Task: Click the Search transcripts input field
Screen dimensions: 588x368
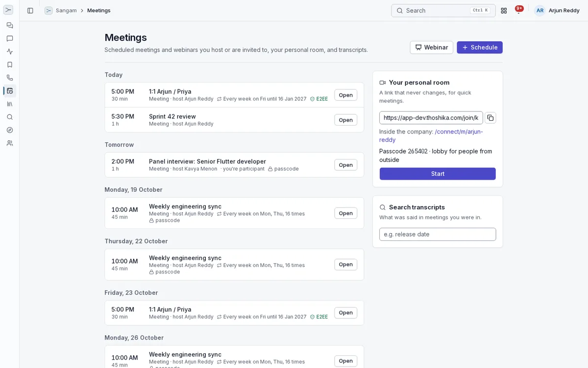Action: coord(438,234)
